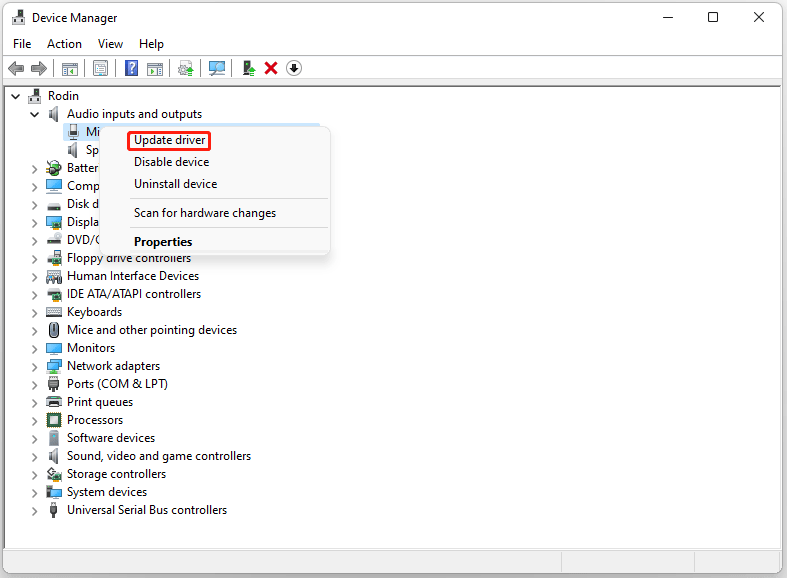
Task: Click the red X uninstall device icon
Action: [x=271, y=68]
